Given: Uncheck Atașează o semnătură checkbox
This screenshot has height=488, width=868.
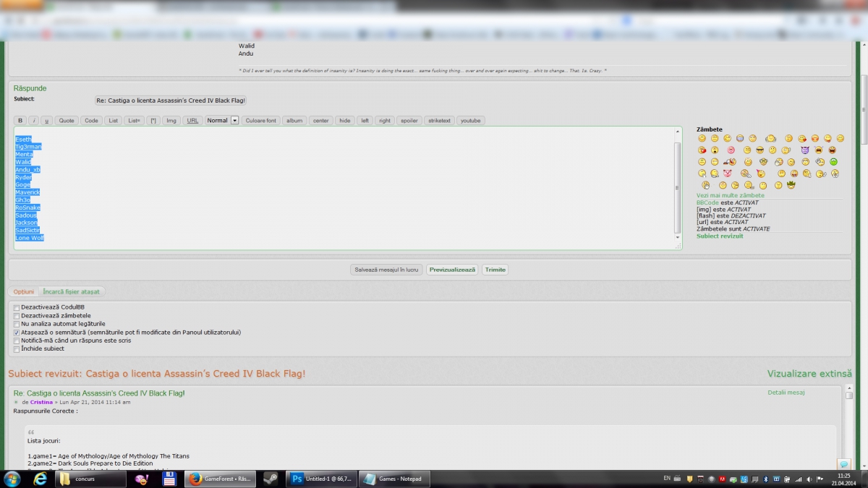Looking at the screenshot, I should (x=17, y=333).
